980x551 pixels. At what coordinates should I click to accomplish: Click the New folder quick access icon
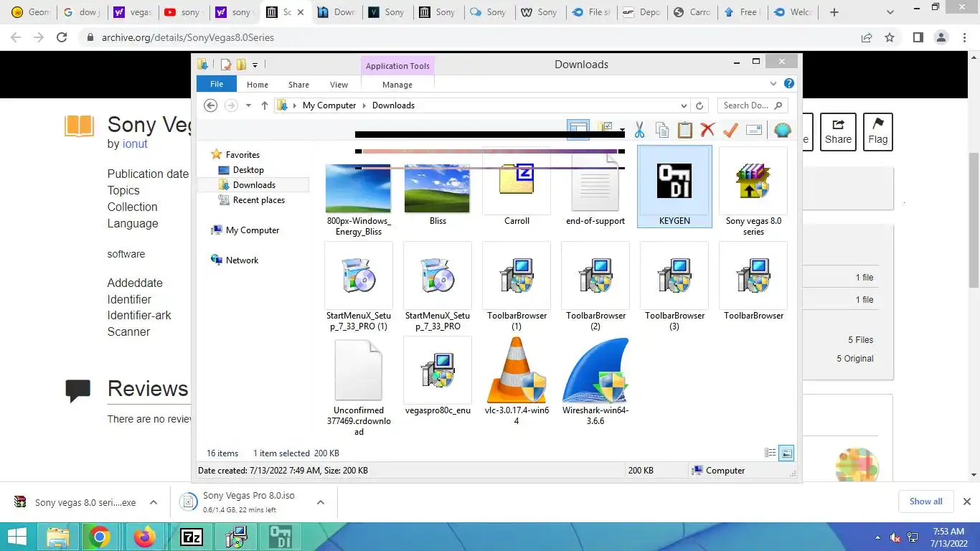241,65
